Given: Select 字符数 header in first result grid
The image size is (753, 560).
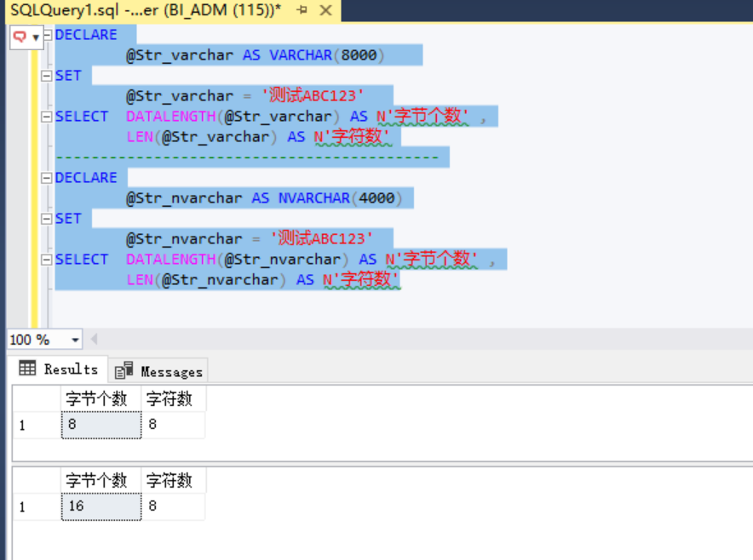Looking at the screenshot, I should 174,399.
